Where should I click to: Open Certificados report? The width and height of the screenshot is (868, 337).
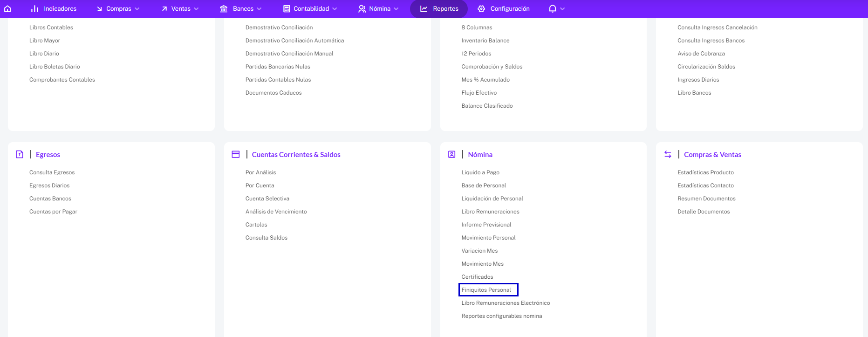[477, 277]
